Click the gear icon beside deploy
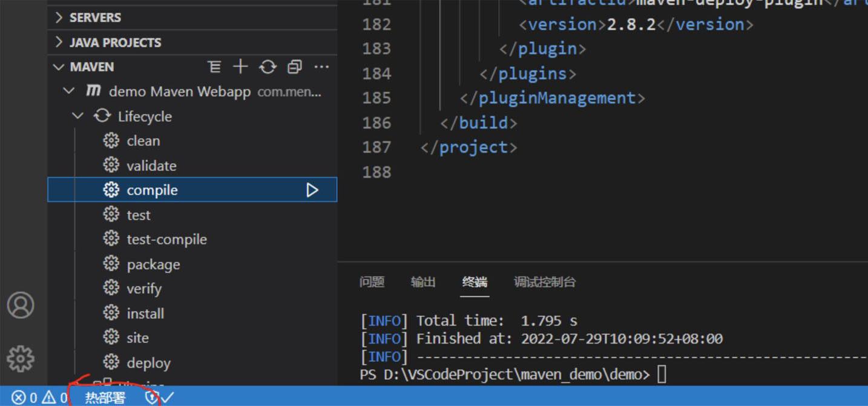The image size is (868, 406). tap(111, 362)
